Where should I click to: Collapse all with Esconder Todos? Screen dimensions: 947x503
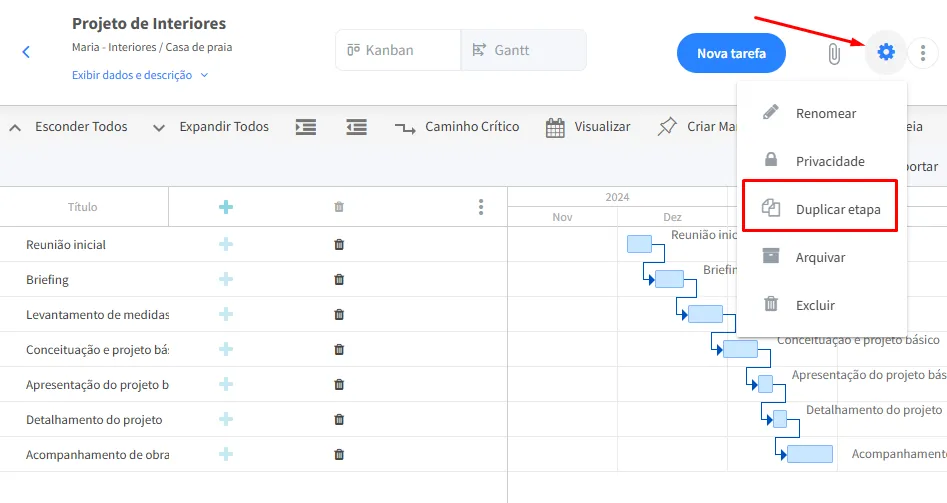point(70,127)
